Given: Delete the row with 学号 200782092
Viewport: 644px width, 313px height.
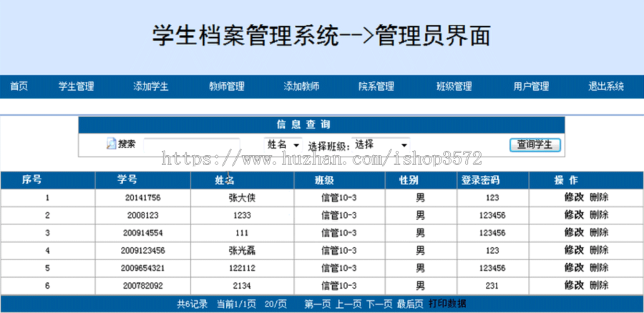Looking at the screenshot, I should [599, 286].
